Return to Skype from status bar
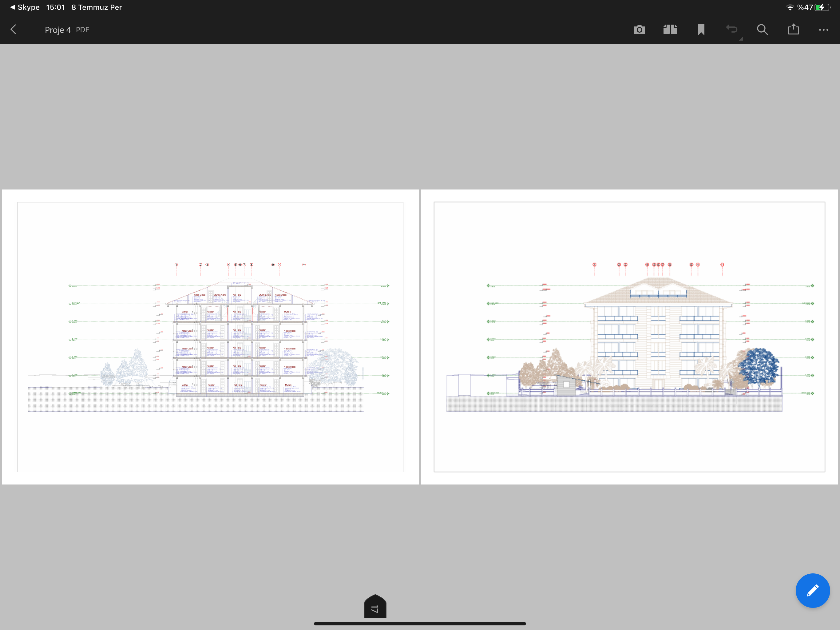The width and height of the screenshot is (840, 630). (x=25, y=7)
